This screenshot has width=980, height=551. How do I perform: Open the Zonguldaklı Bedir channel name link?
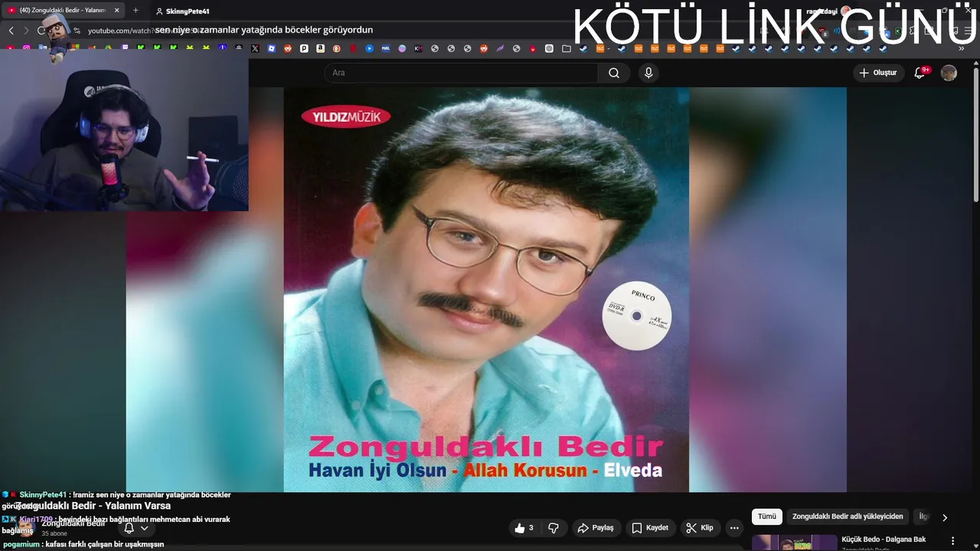click(73, 523)
